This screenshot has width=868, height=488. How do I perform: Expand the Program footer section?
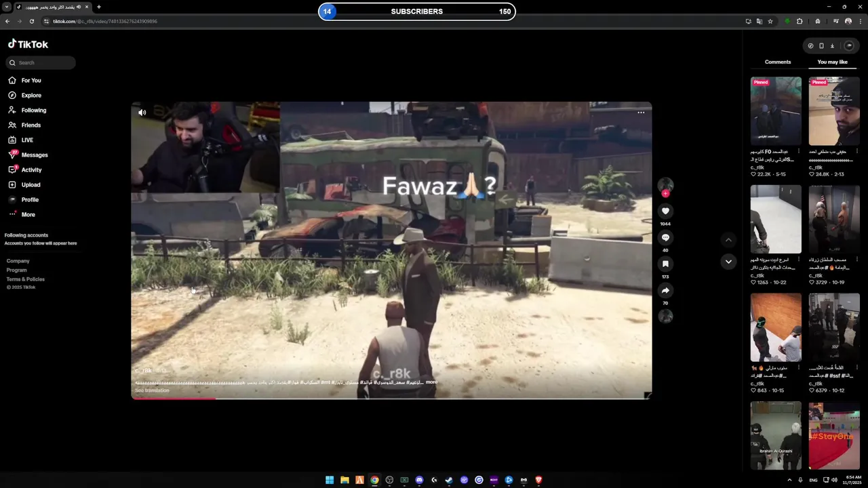click(x=17, y=270)
